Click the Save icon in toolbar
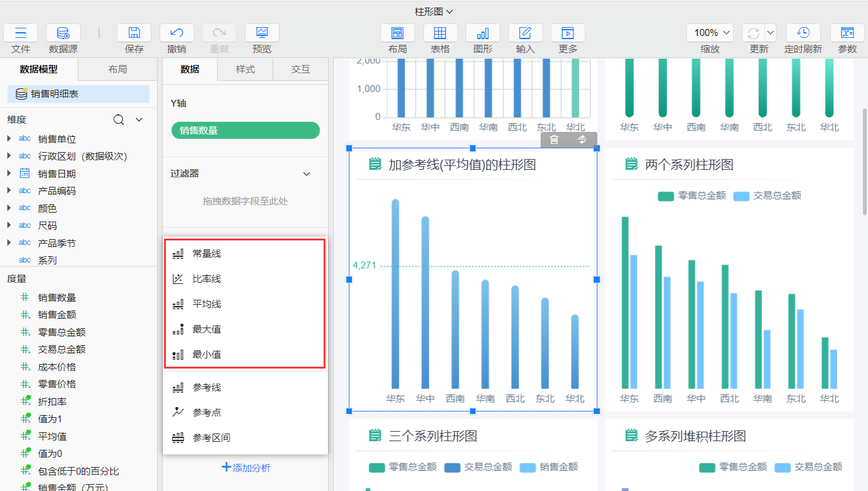868x491 pixels. (x=134, y=33)
